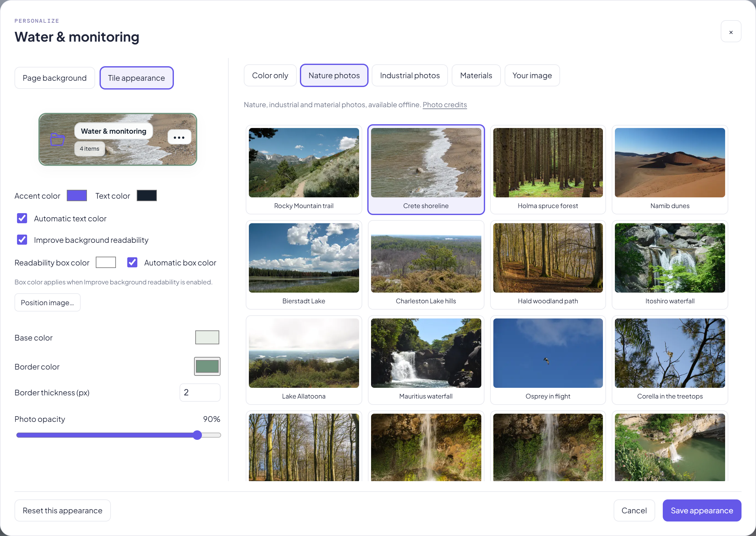
Task: Click the 4 items label in preview
Action: [x=89, y=149]
